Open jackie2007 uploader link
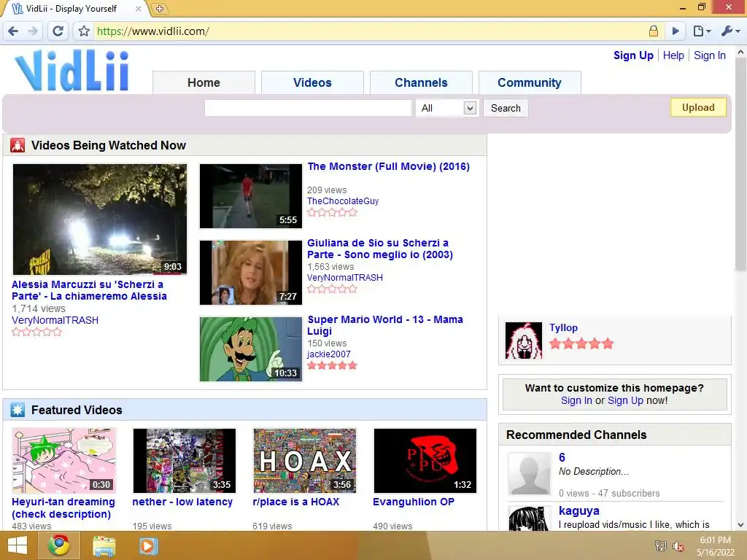Screen dimensions: 747x560 coord(329,354)
